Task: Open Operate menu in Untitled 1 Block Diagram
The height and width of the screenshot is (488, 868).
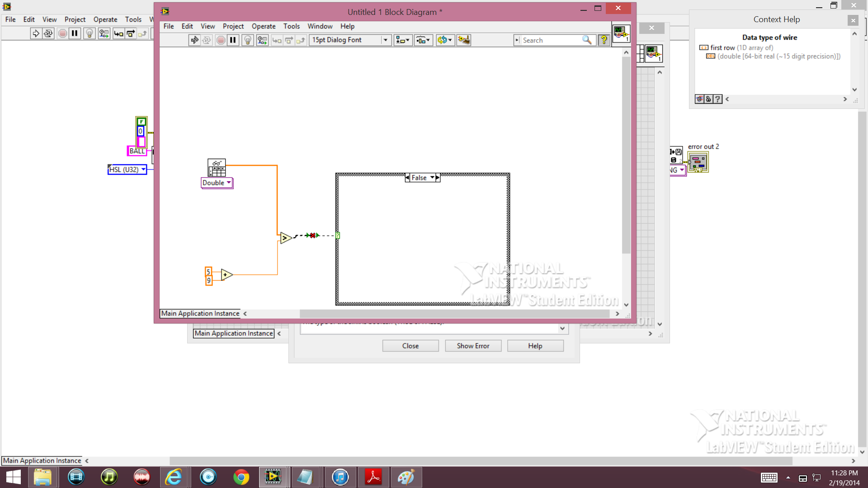Action: (264, 26)
